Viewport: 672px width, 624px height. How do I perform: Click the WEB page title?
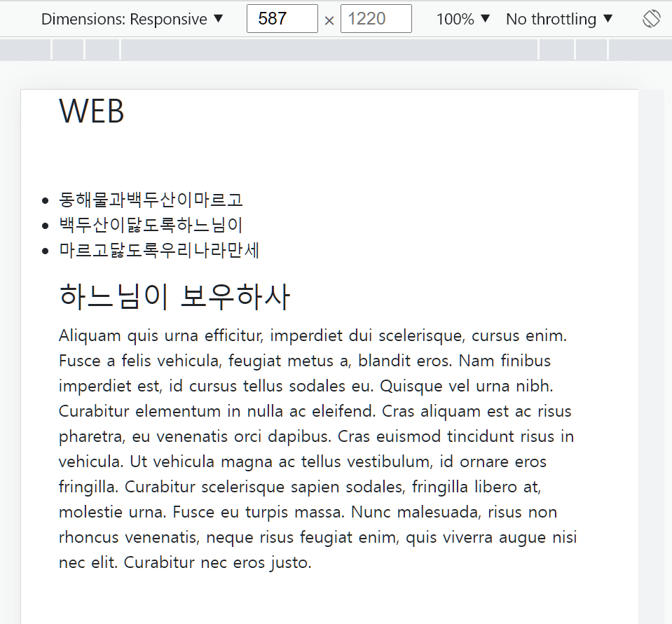(x=92, y=111)
